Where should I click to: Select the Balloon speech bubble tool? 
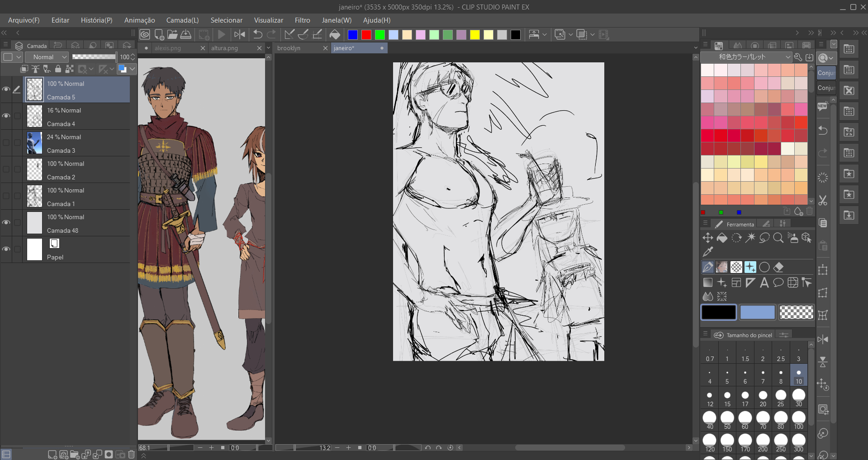[x=778, y=283]
